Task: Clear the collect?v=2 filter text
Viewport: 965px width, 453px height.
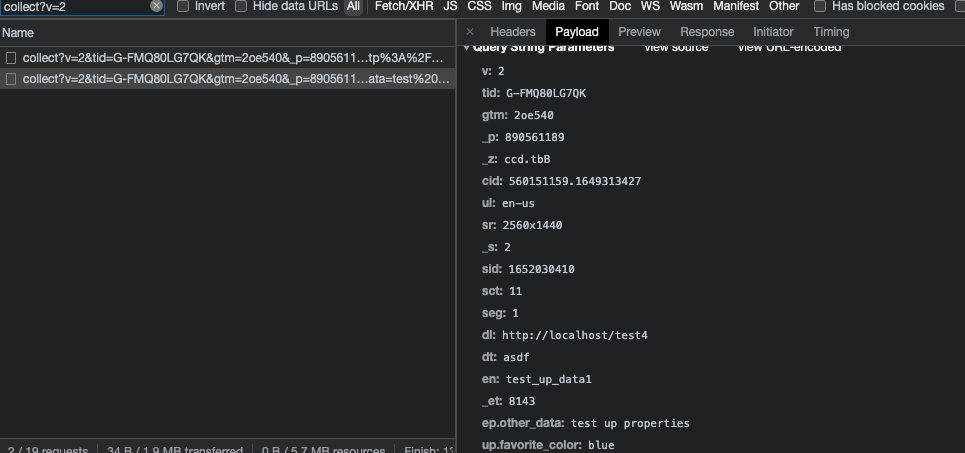Action: click(156, 6)
